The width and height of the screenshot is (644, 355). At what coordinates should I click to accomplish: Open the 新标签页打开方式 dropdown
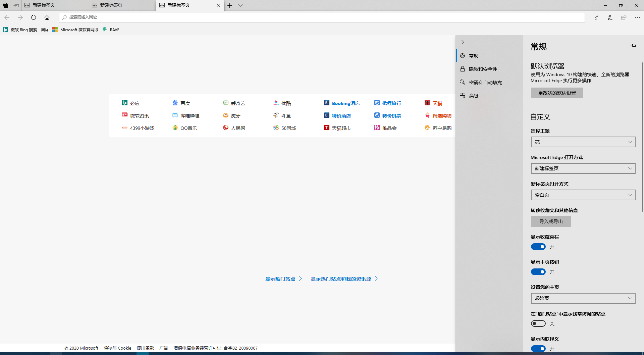coord(583,195)
